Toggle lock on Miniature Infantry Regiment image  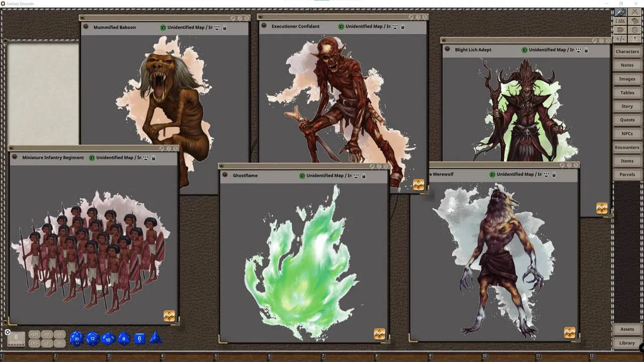pos(153,158)
